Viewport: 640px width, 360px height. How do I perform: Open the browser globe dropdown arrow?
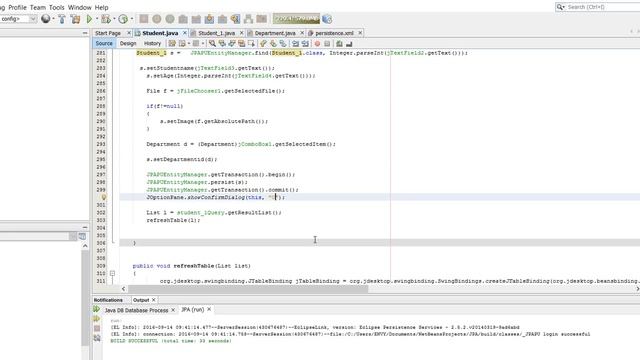[53, 19]
